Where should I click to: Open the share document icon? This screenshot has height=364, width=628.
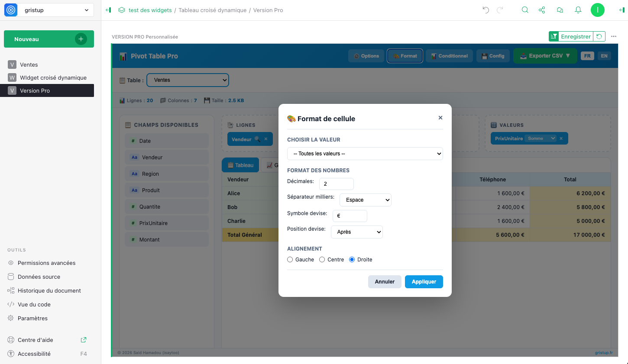click(x=542, y=10)
